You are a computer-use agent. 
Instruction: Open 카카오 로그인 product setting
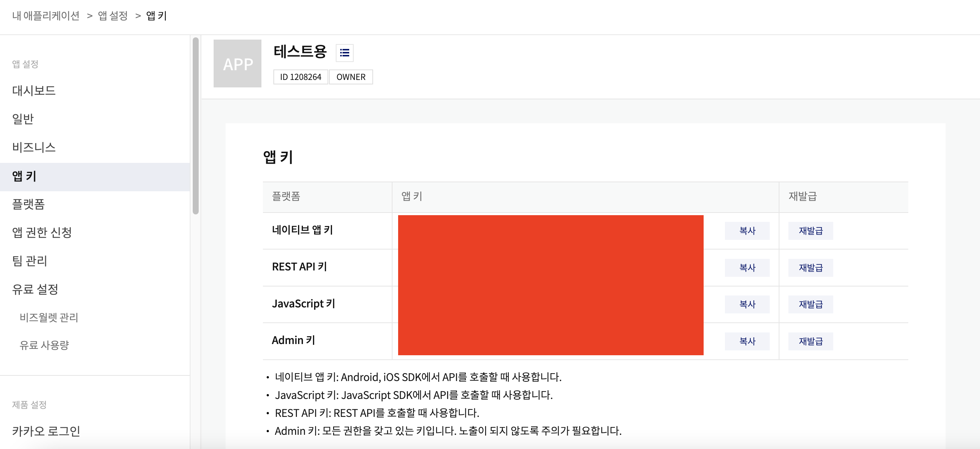(x=46, y=431)
